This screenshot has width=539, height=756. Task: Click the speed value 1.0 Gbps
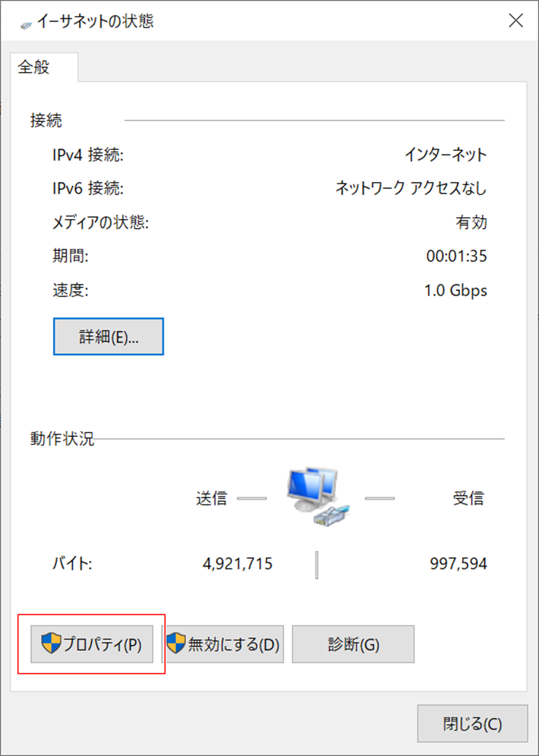click(456, 291)
